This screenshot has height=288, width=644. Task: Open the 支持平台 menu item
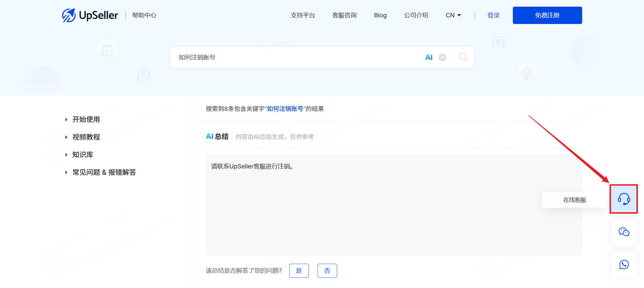coord(303,15)
